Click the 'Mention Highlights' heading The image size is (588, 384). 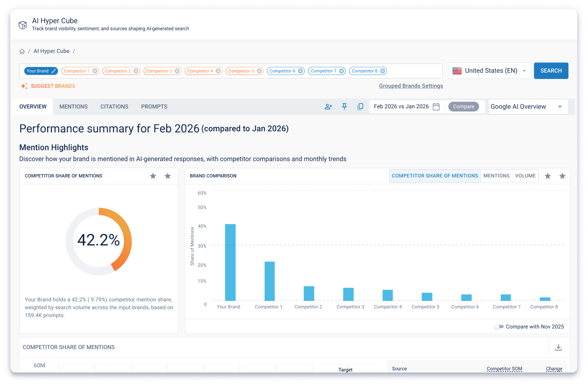coord(54,147)
